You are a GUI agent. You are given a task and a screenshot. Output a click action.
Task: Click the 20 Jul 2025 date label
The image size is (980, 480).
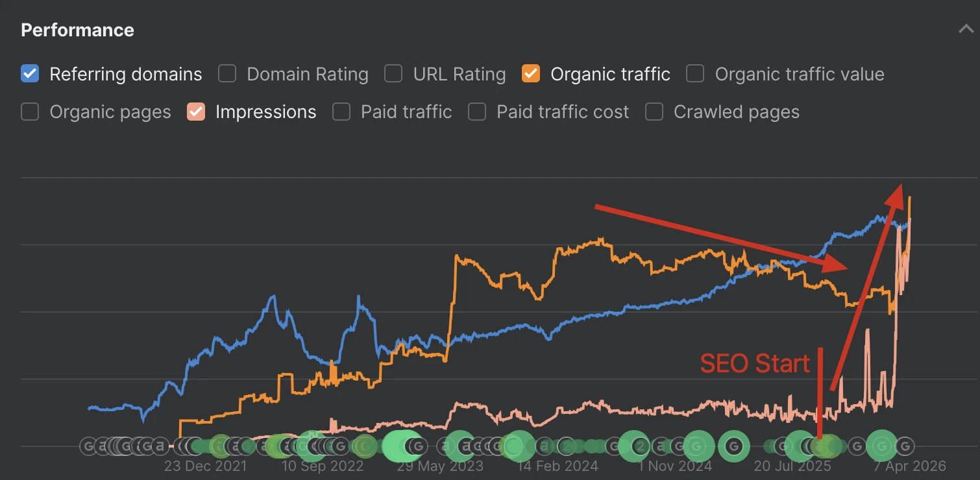(x=792, y=466)
